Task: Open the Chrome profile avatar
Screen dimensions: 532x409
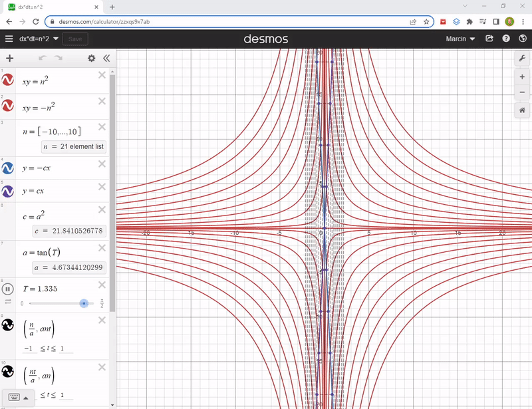Action: [x=509, y=22]
